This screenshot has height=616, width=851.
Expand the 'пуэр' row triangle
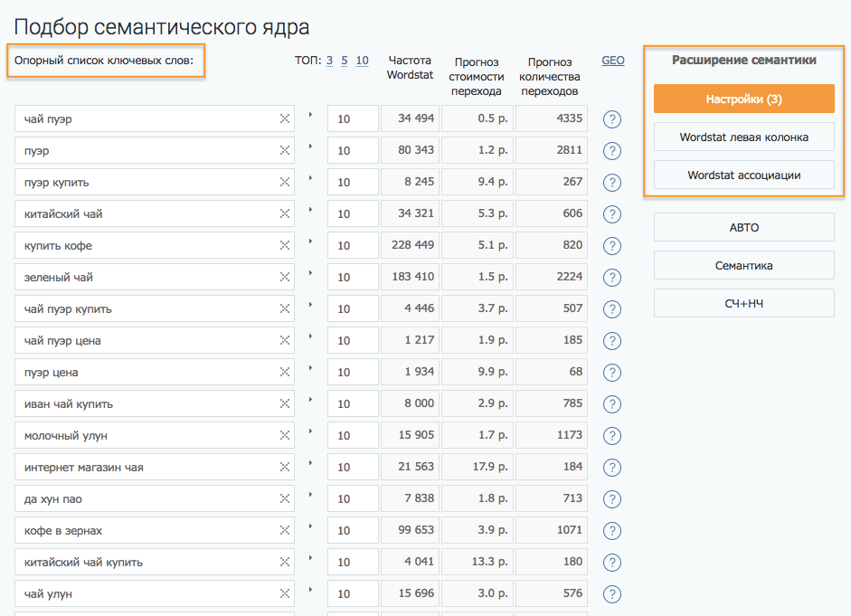coord(310,147)
